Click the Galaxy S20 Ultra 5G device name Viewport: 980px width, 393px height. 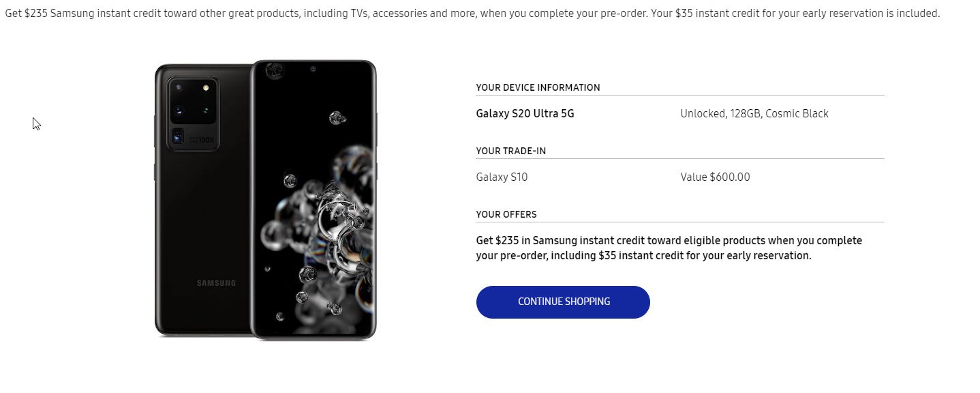pyautogui.click(x=525, y=114)
